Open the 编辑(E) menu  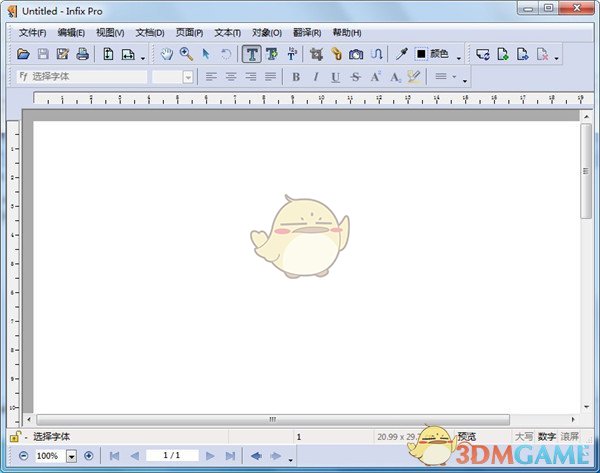71,33
